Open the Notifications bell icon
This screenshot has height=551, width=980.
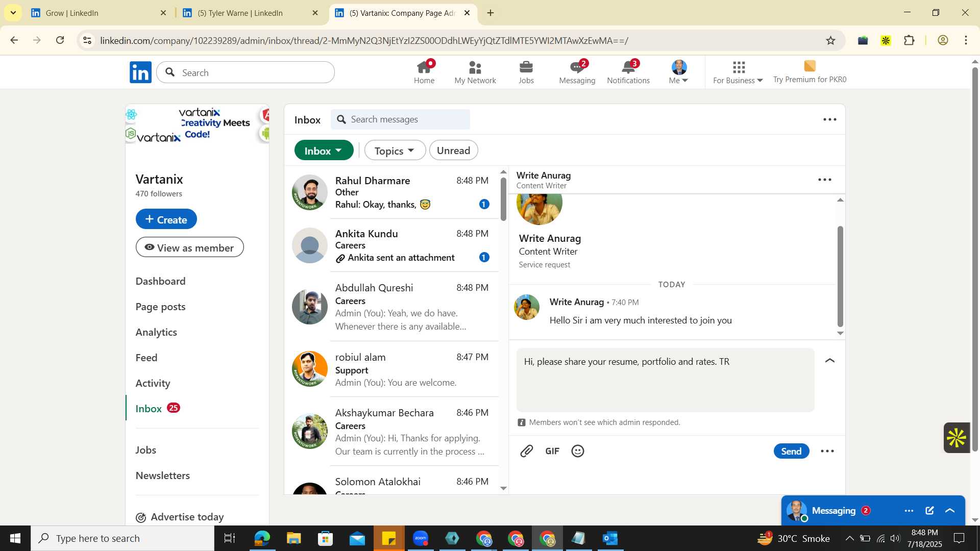pyautogui.click(x=628, y=72)
